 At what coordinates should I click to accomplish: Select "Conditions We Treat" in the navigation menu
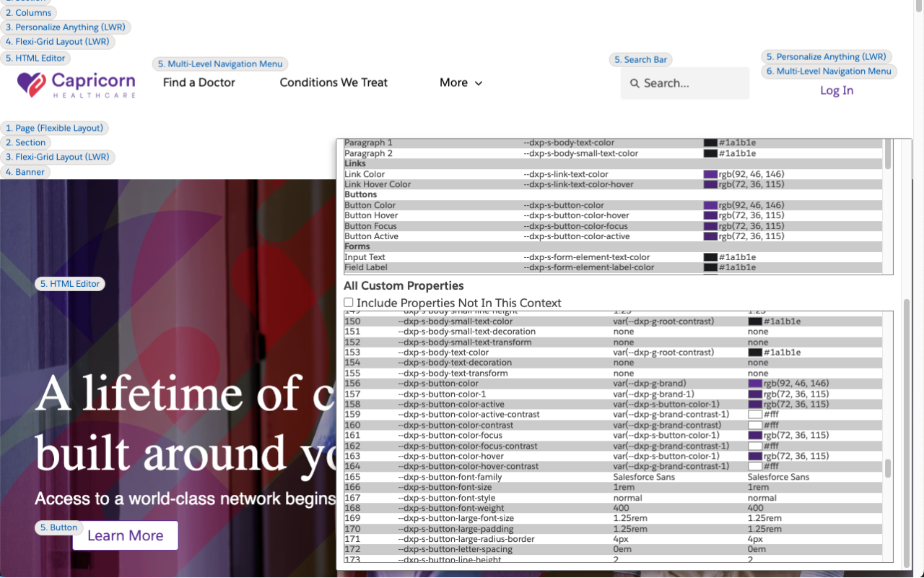[333, 82]
